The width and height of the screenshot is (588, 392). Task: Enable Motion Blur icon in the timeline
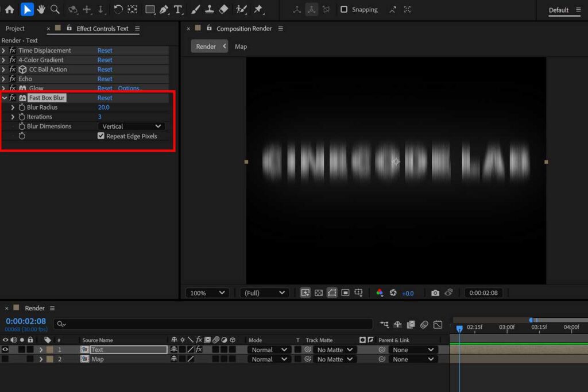click(424, 324)
